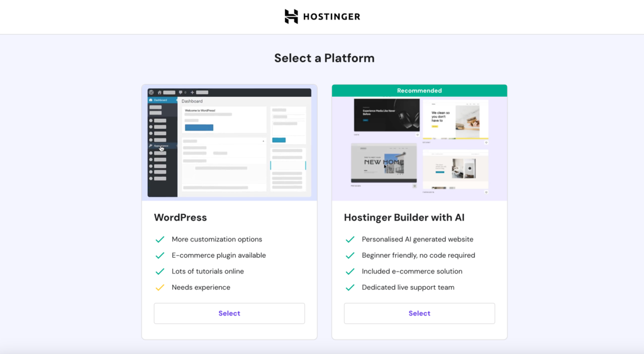Viewport: 644px width, 354px height.
Task: Click the Hostinger Builder with AI heading
Action: pyautogui.click(x=404, y=218)
